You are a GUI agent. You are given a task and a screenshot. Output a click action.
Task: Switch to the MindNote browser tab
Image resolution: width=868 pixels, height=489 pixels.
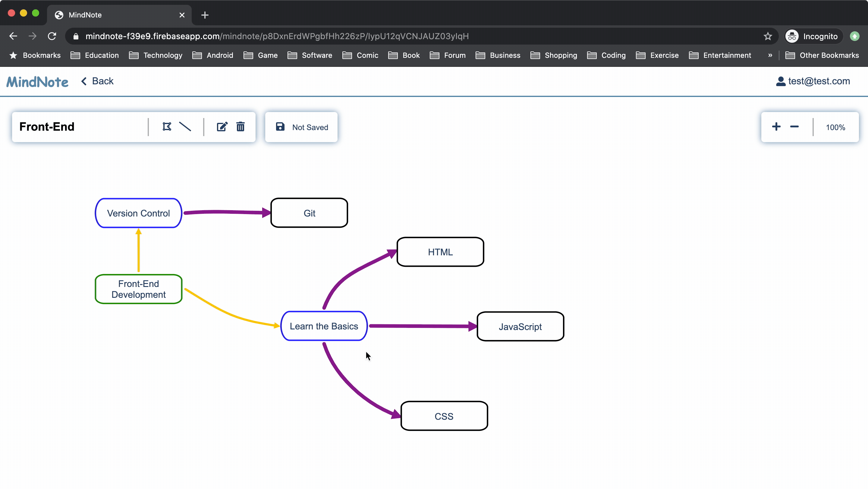pos(119,15)
